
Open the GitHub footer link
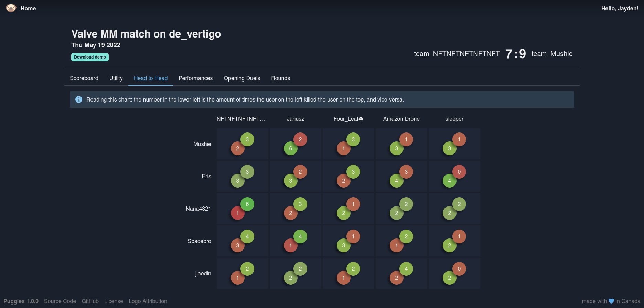click(x=90, y=301)
